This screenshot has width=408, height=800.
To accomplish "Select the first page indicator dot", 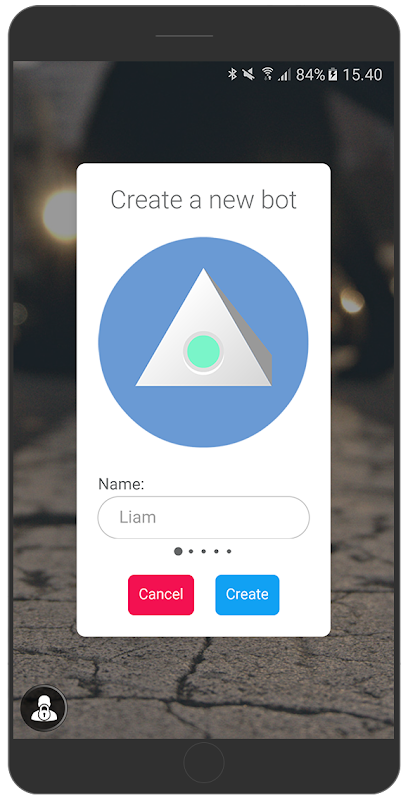I will [178, 551].
